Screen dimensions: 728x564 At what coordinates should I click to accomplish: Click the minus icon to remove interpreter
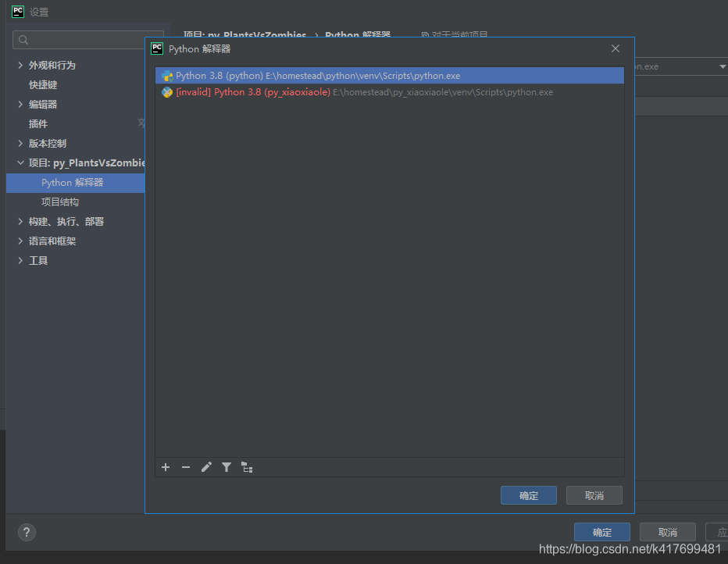[186, 467]
